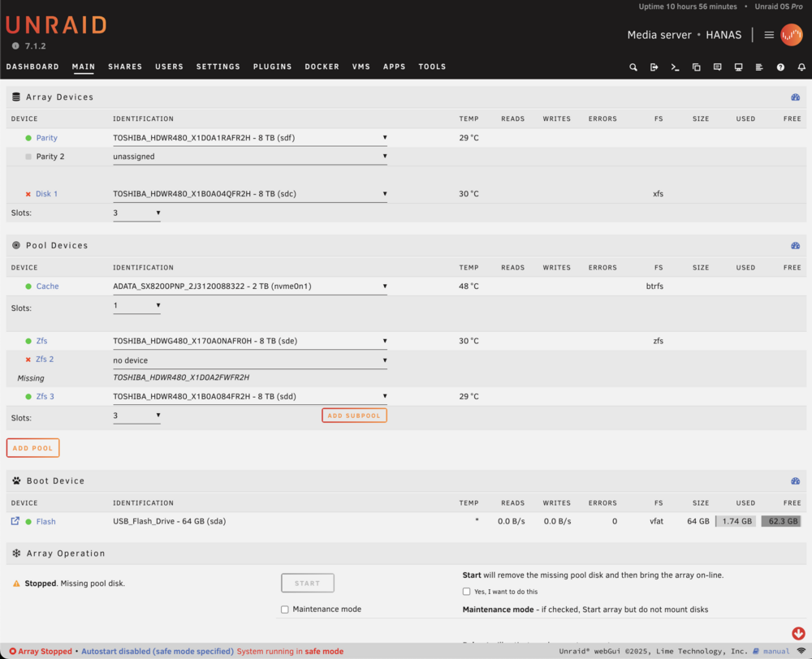
Task: Open the notifications bell icon
Action: pos(801,67)
